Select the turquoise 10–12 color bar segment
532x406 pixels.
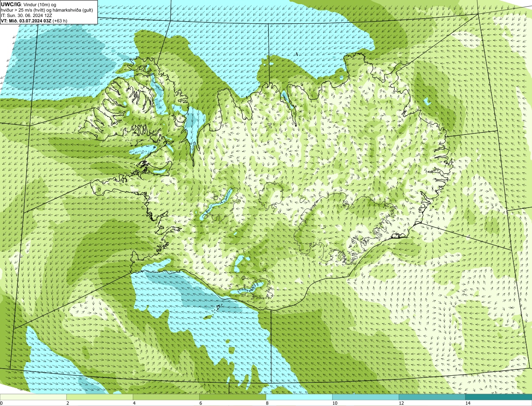coord(366,397)
